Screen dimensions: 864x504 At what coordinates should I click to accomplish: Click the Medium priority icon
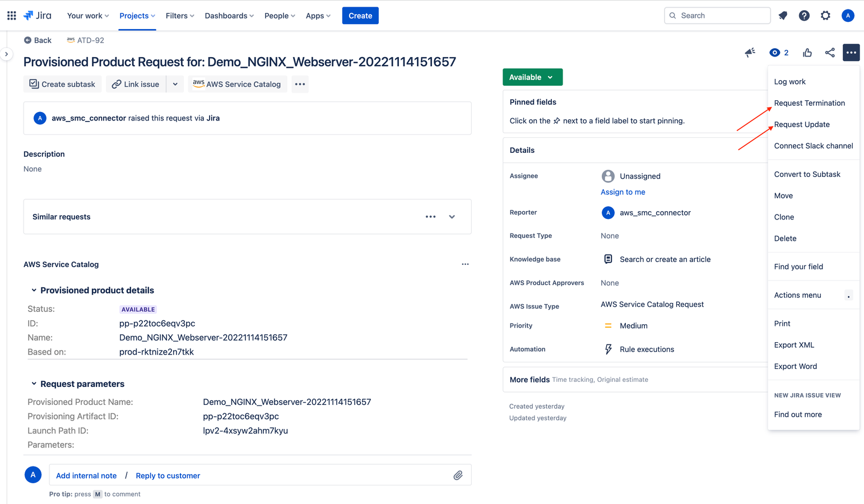point(608,325)
